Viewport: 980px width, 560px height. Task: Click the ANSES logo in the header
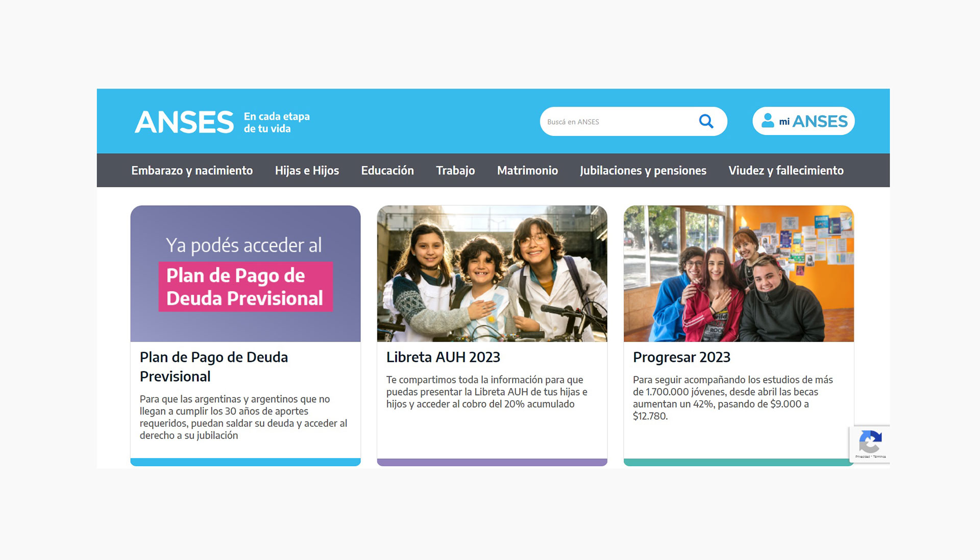[x=184, y=123]
